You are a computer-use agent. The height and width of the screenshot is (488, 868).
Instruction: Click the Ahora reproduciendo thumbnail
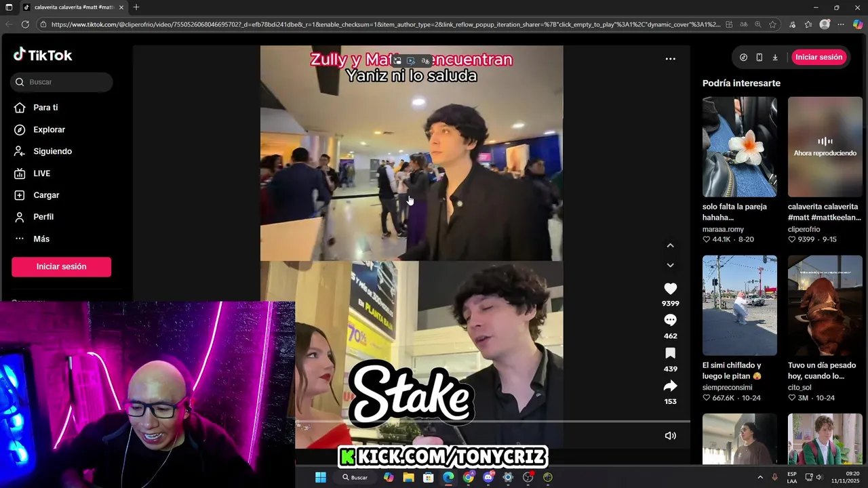click(x=825, y=146)
